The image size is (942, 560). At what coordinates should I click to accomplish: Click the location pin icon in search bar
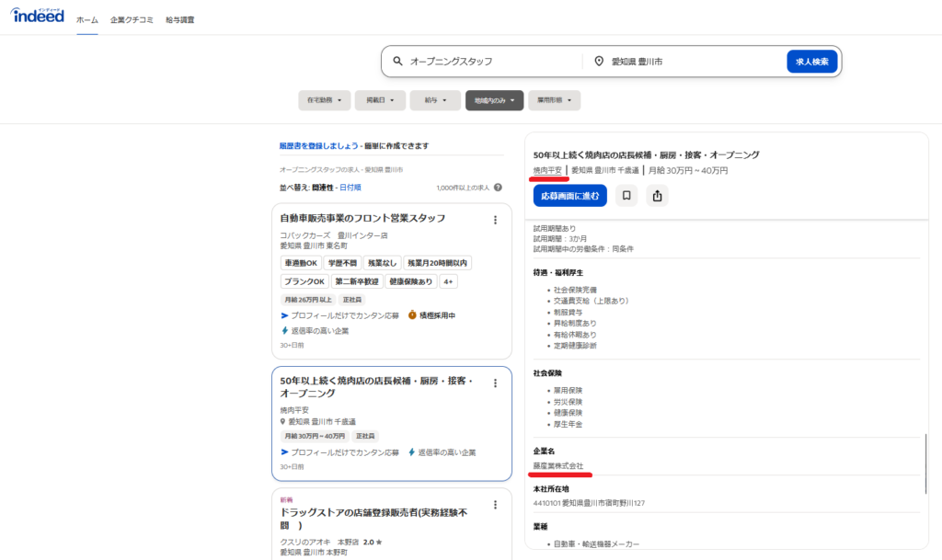pyautogui.click(x=599, y=62)
